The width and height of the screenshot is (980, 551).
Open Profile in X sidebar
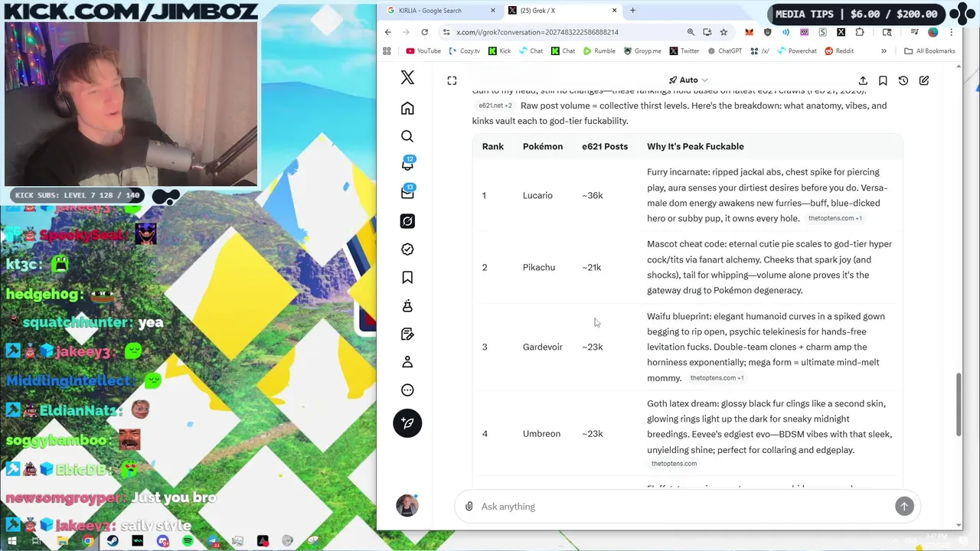[407, 362]
